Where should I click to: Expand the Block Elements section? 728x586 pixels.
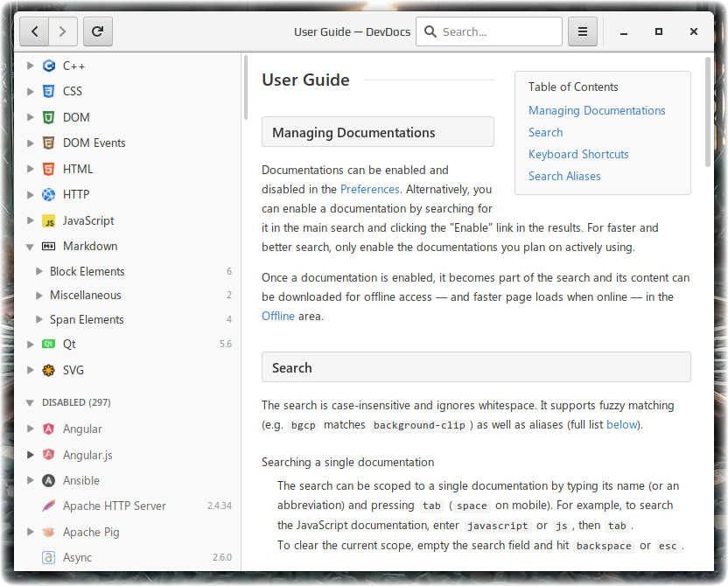coord(39,271)
